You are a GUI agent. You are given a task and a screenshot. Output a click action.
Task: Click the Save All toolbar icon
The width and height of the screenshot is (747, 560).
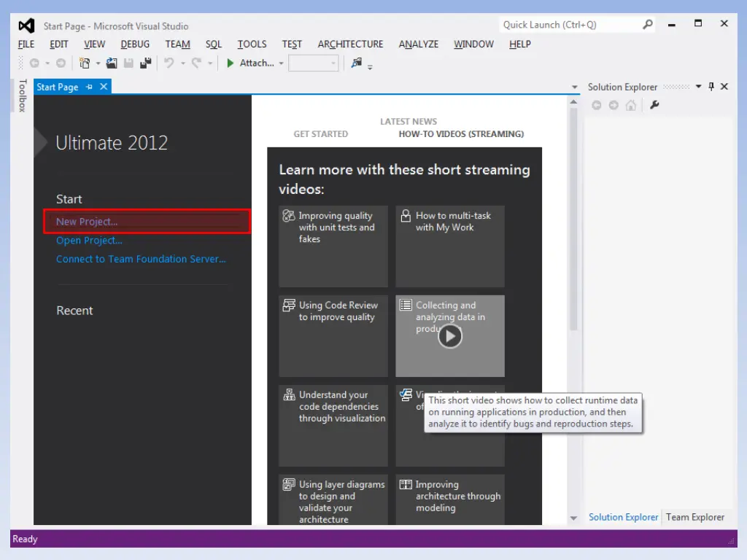146,63
